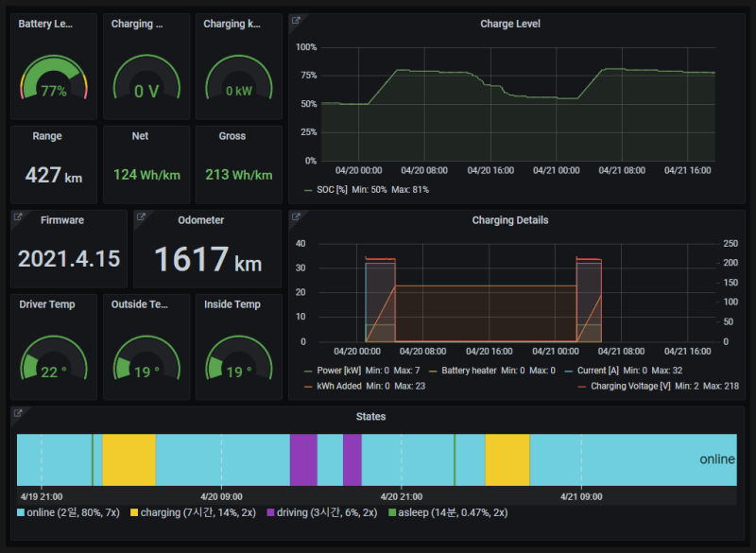The image size is (756, 553).
Task: Click the 1617 km odometer reading
Action: pyautogui.click(x=208, y=259)
